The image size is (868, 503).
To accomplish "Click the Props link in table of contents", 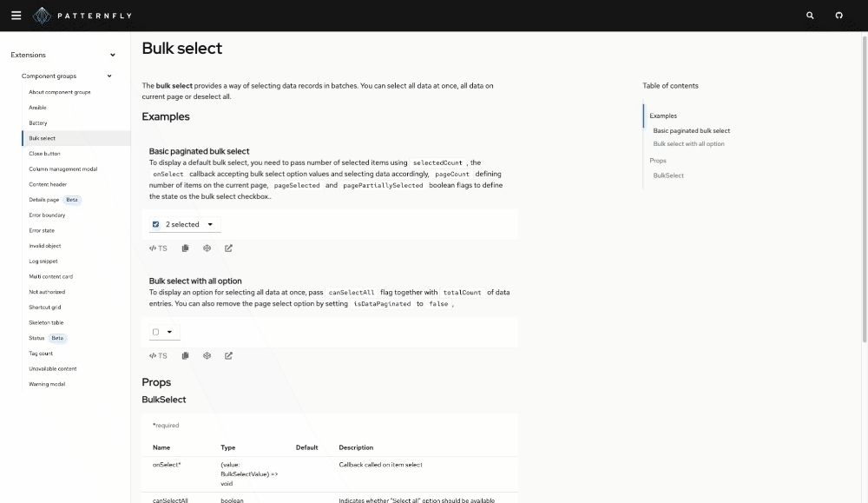I will point(658,161).
